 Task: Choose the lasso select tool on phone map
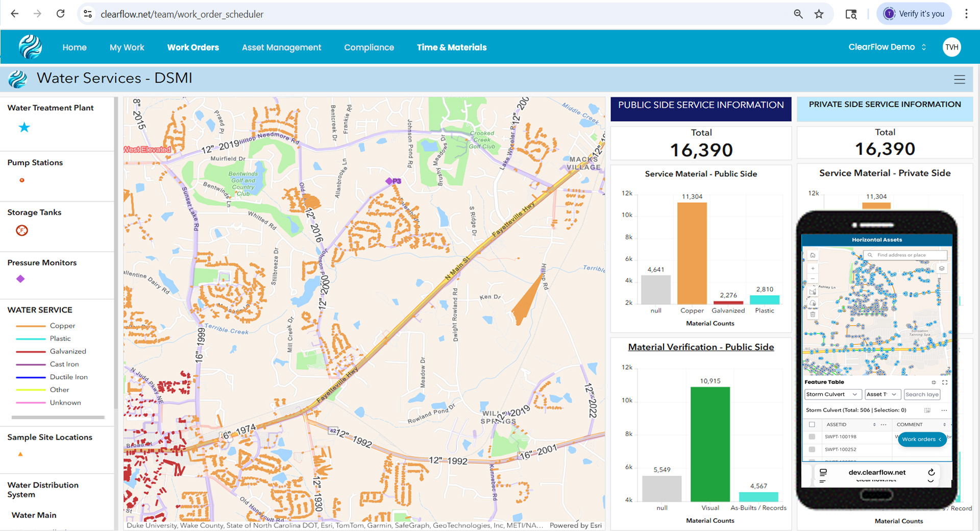813,303
